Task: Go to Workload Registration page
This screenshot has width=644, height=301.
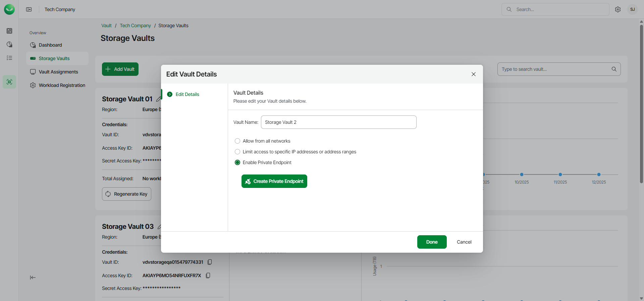Action: tap(62, 85)
